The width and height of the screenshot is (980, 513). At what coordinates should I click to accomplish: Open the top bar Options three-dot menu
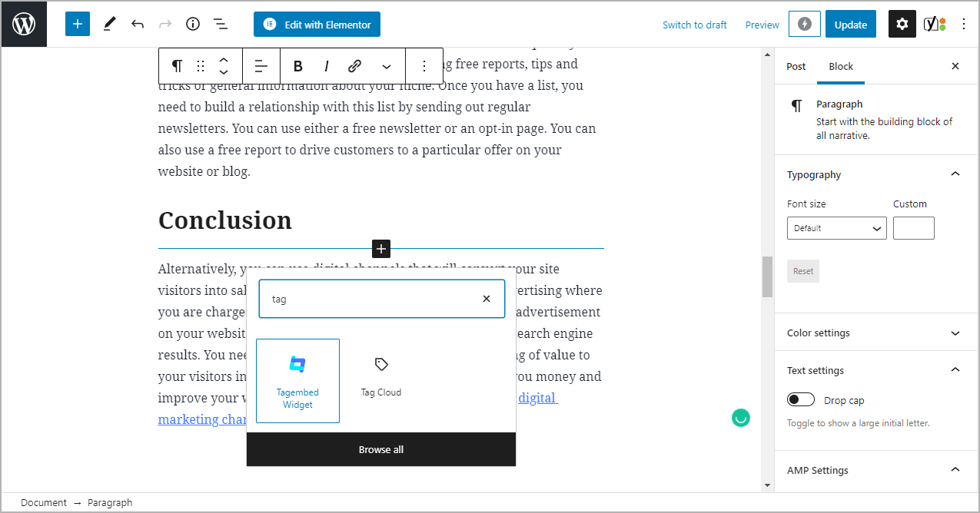click(964, 24)
